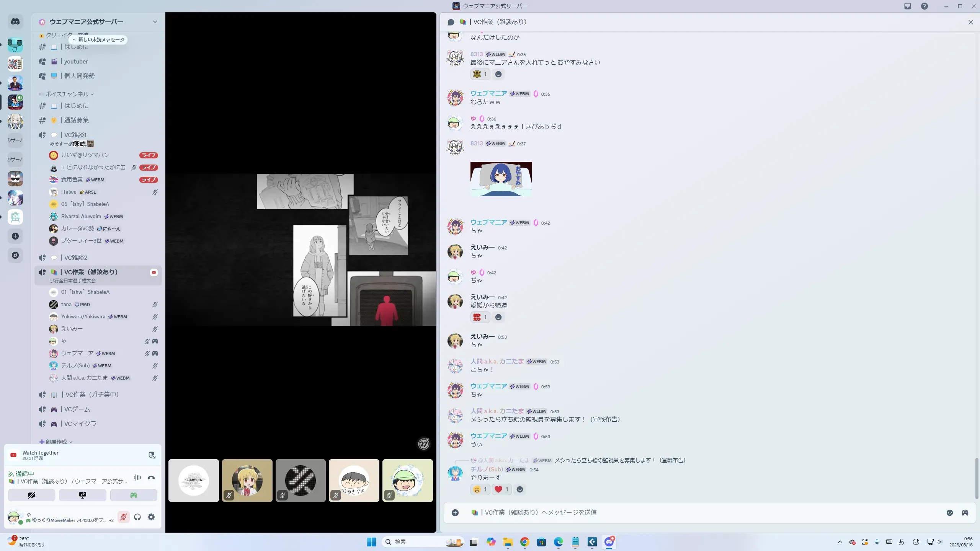Click 新しい未読メッセージ jump button

click(98, 40)
